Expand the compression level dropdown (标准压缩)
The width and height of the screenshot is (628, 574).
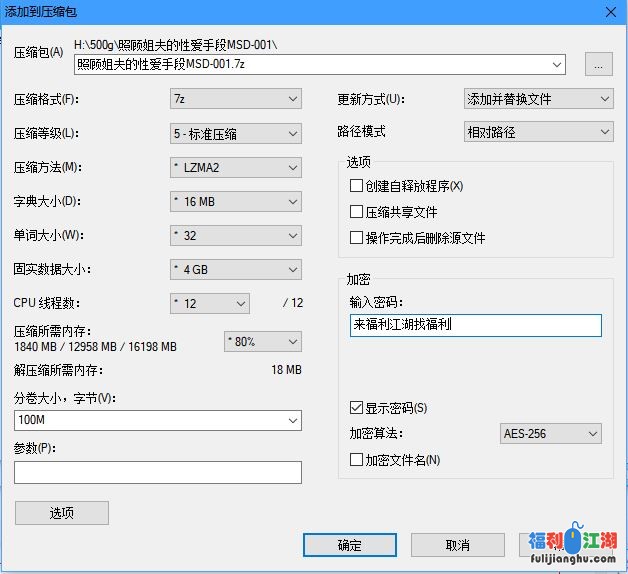235,133
